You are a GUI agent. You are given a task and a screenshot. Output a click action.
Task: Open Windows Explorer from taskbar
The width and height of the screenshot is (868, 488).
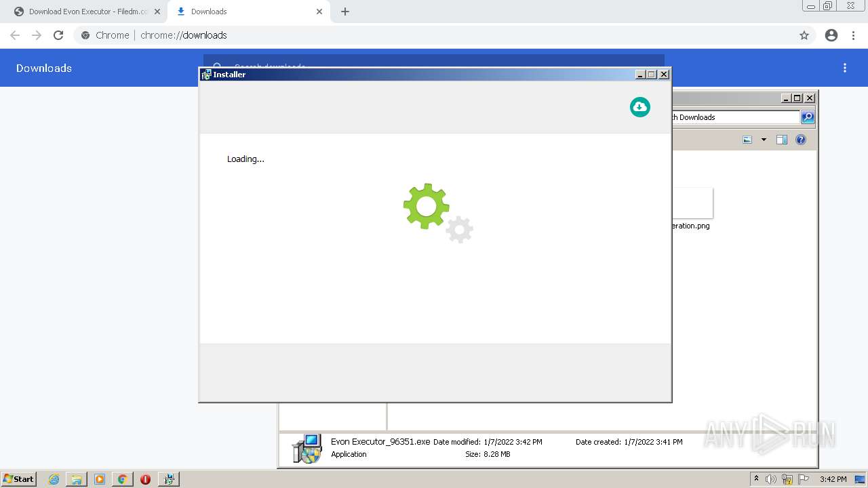click(77, 479)
